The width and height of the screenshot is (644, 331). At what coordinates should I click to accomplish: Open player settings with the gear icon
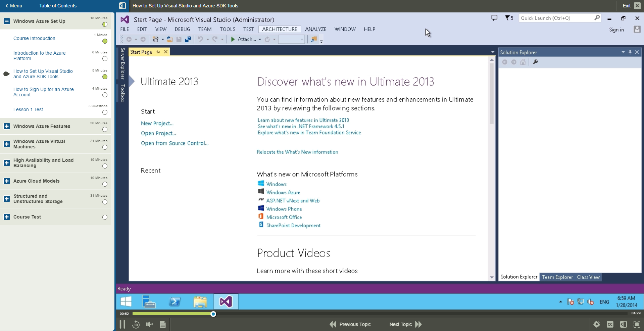point(596,324)
